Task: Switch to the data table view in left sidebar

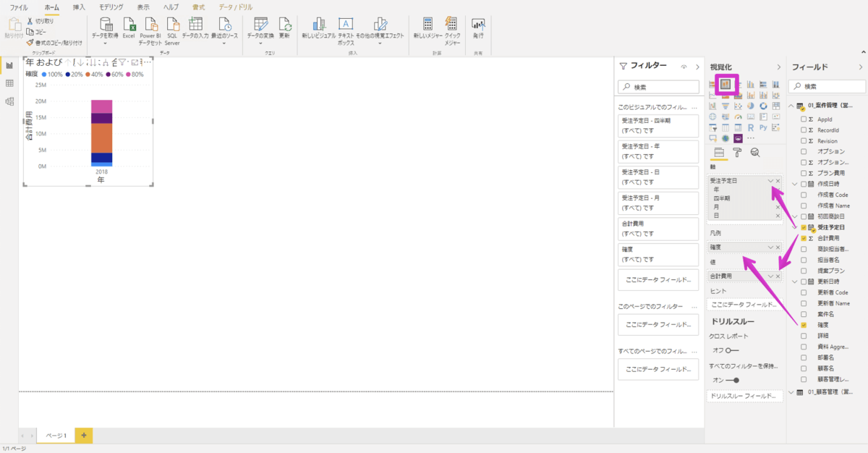Action: [9, 83]
